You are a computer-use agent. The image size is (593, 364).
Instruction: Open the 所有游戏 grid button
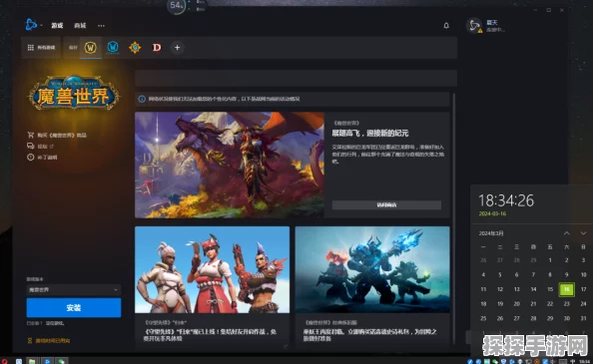pos(41,48)
